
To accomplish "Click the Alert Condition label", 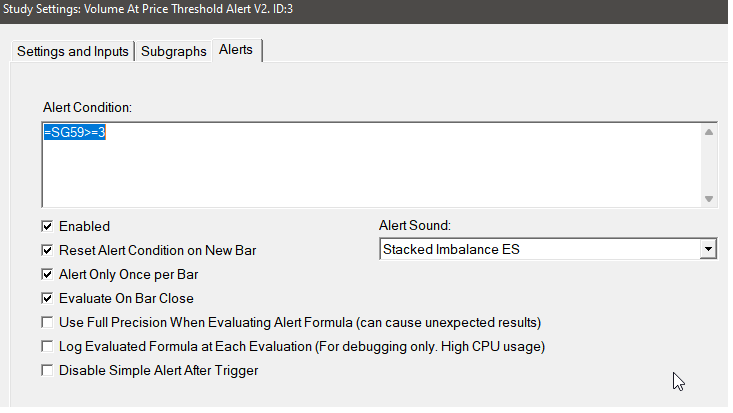I will point(87,108).
